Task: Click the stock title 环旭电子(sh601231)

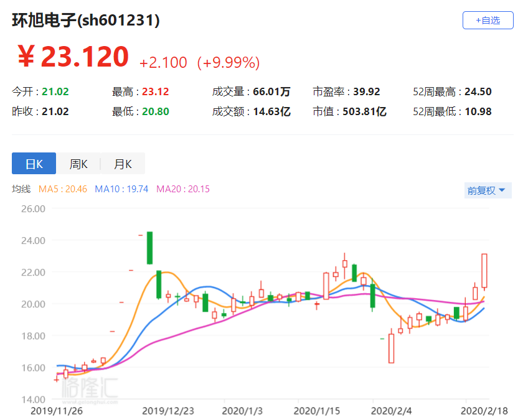Action: [86, 20]
